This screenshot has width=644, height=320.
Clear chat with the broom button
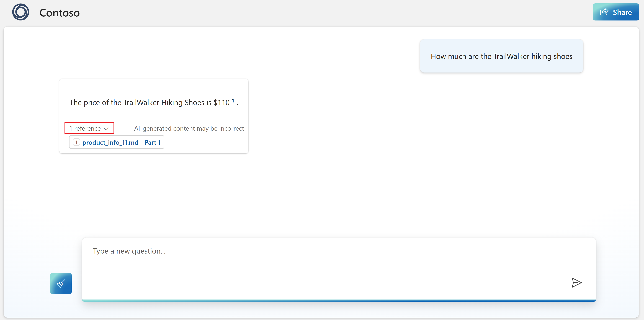(61, 283)
